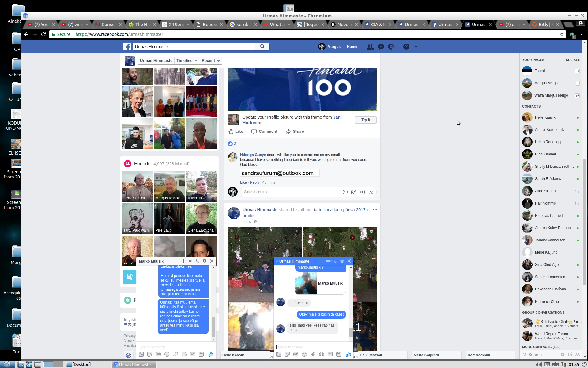Create plan calendar icon in Urmas Himmaste chat

pyautogui.click(x=339, y=354)
